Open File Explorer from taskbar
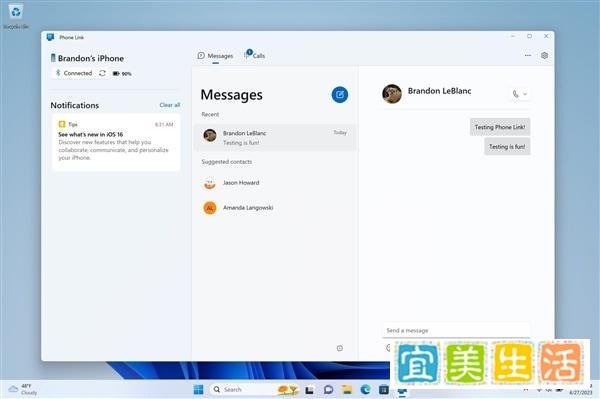Image resolution: width=600 pixels, height=399 pixels. (x=347, y=390)
